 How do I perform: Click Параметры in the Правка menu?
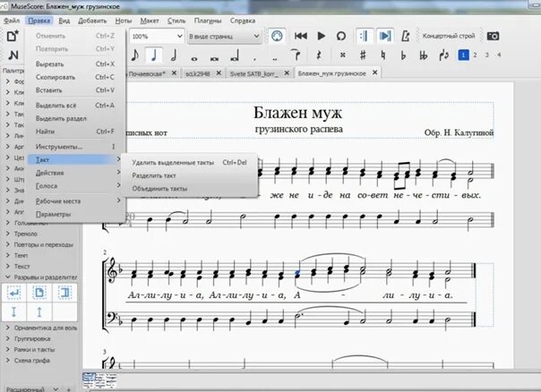coord(75,214)
